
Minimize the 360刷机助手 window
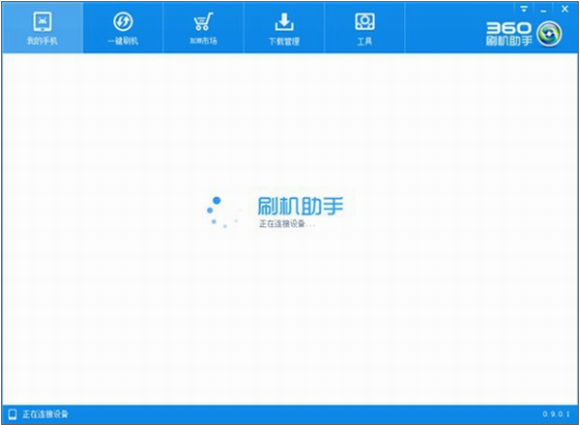[543, 10]
